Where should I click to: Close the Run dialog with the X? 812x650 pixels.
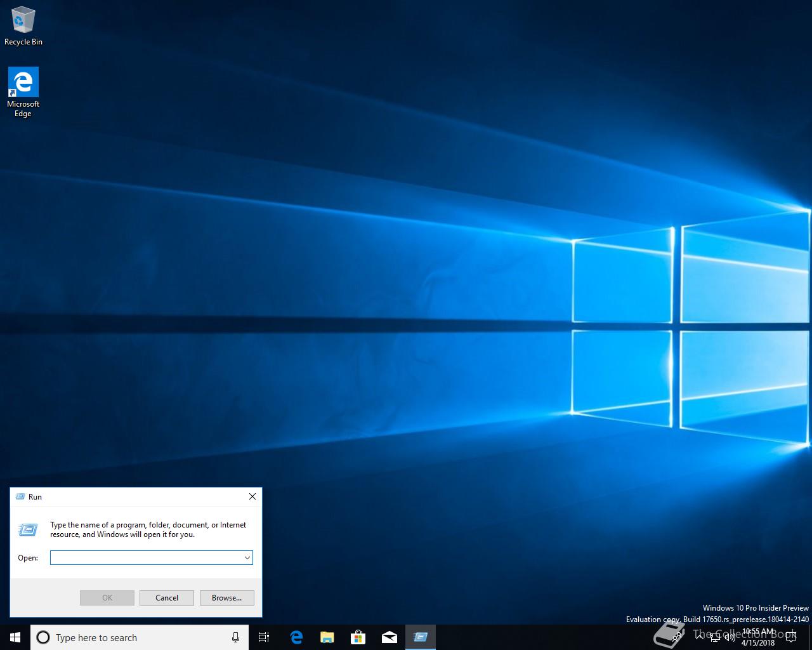(x=252, y=496)
